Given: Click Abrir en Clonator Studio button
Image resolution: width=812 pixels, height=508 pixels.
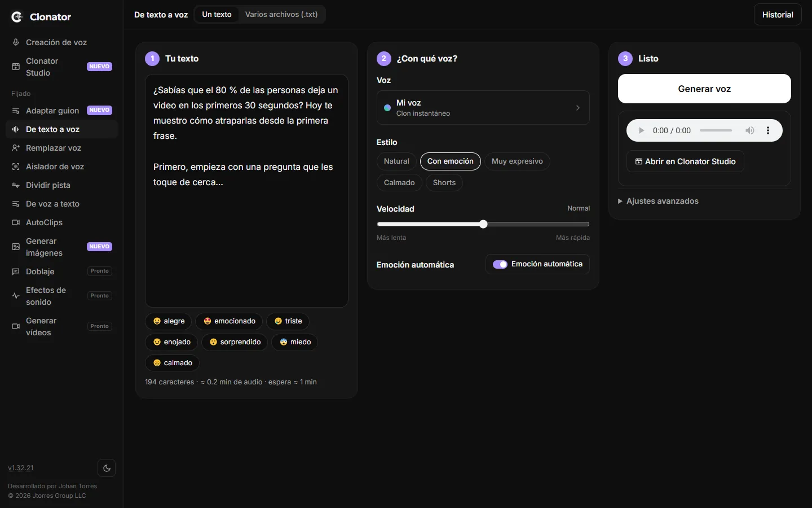Looking at the screenshot, I should [685, 161].
